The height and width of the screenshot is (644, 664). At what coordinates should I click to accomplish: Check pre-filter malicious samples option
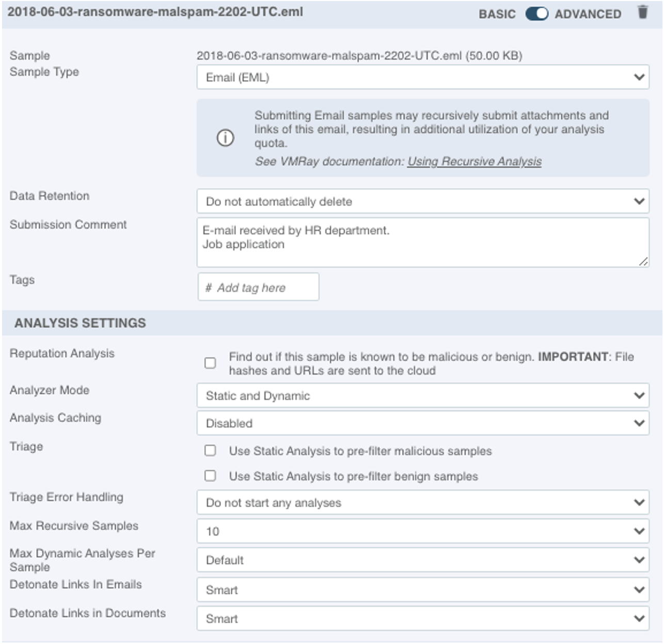click(x=210, y=450)
